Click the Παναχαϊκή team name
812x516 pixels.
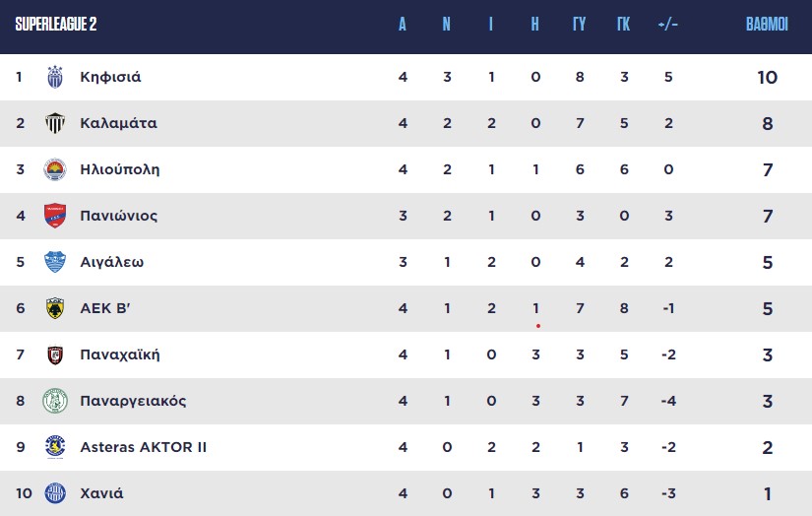[x=119, y=355]
